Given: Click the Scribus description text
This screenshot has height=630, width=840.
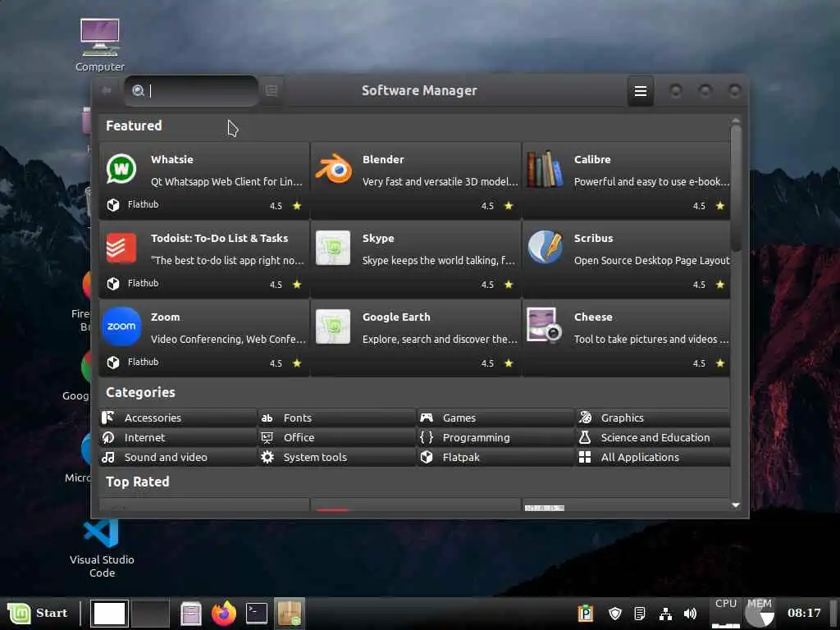Looking at the screenshot, I should point(651,260).
